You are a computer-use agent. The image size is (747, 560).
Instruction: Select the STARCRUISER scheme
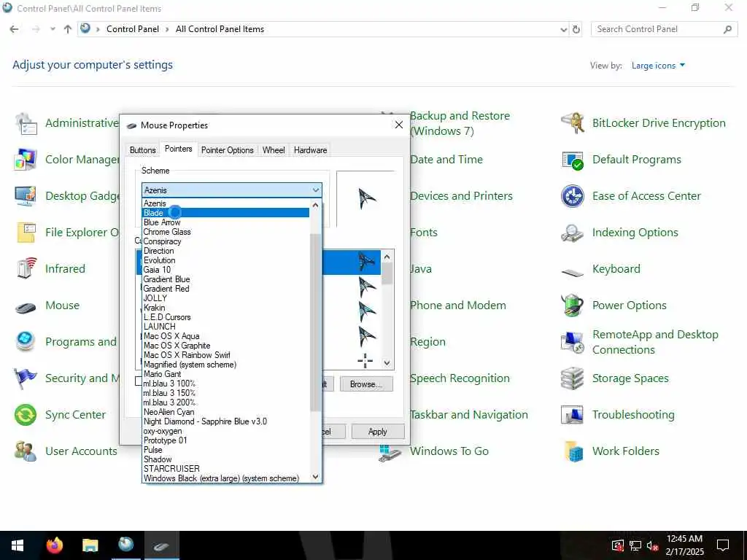click(226, 469)
